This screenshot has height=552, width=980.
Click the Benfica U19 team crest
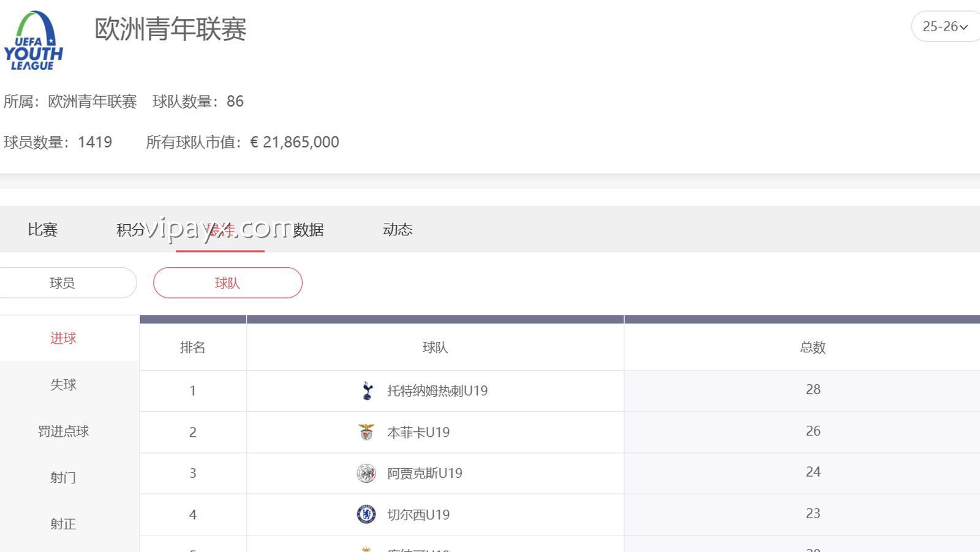(366, 431)
